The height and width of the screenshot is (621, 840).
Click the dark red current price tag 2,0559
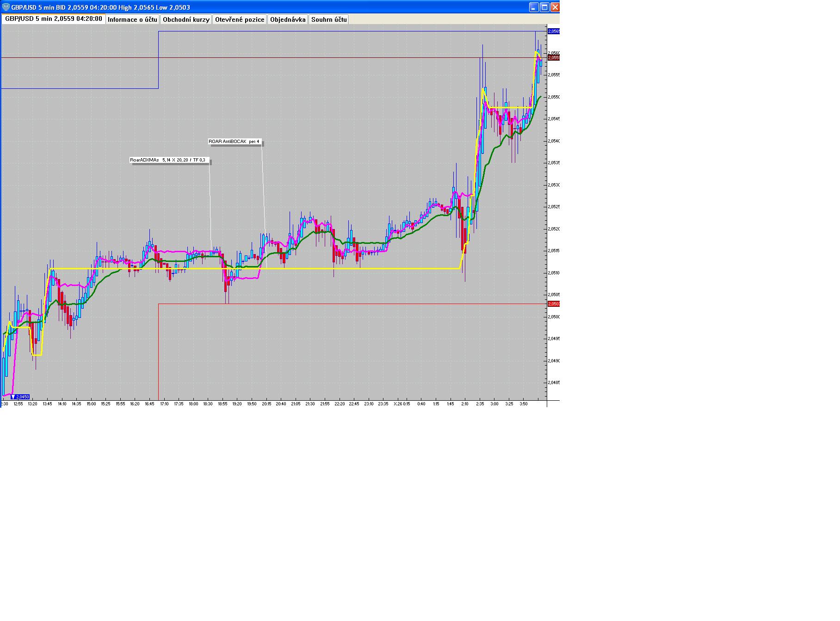coord(554,58)
